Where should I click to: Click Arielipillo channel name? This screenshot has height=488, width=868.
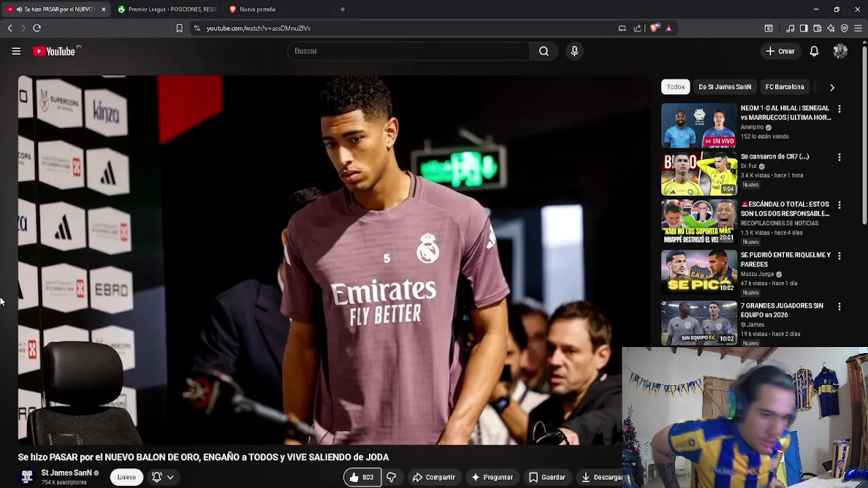coord(752,127)
